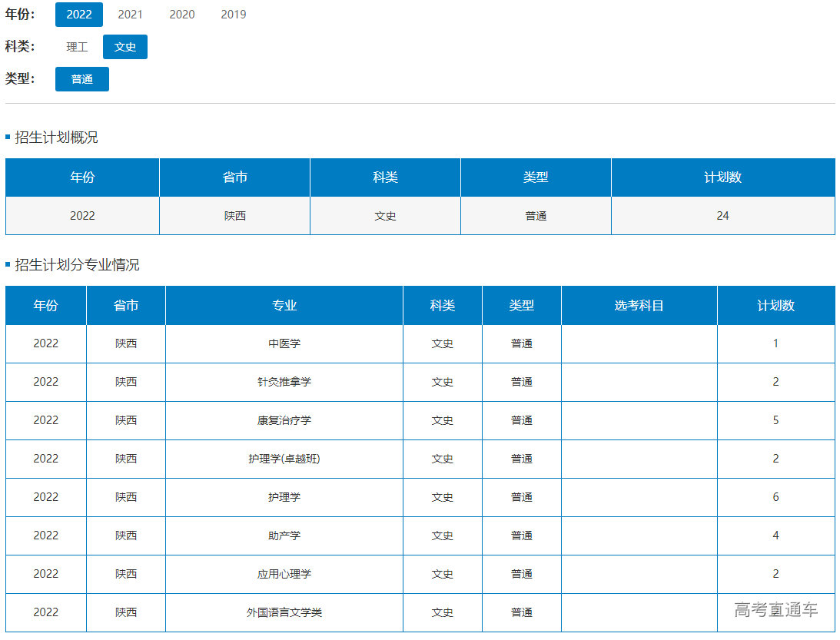Select the 针灸推拿学 major row
840x640 pixels.
(284, 383)
